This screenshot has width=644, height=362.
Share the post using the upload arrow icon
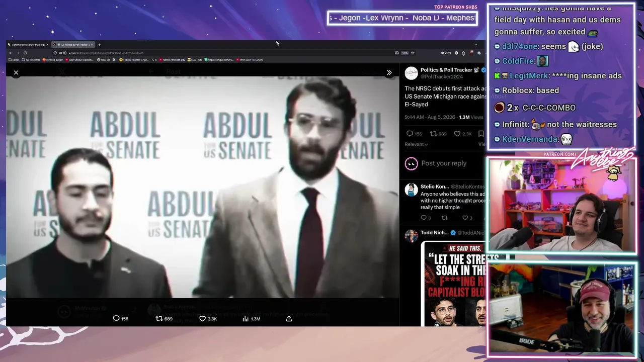click(x=289, y=319)
